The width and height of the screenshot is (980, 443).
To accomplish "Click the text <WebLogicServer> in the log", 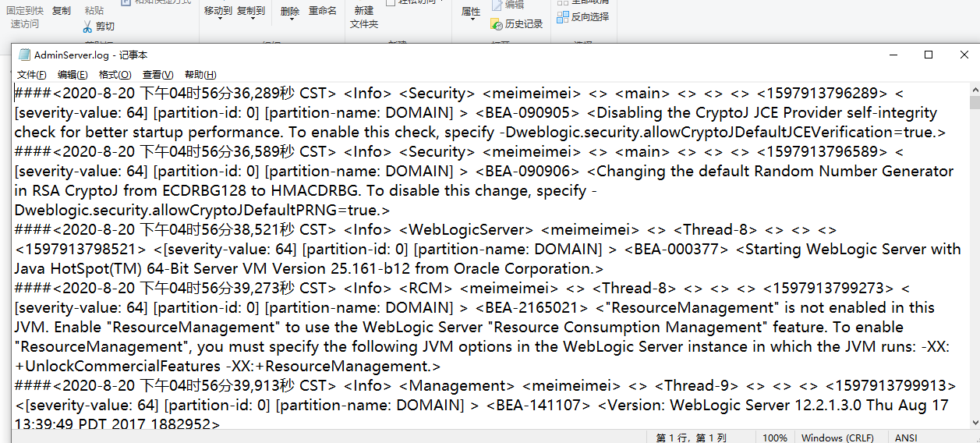I will [466, 229].
